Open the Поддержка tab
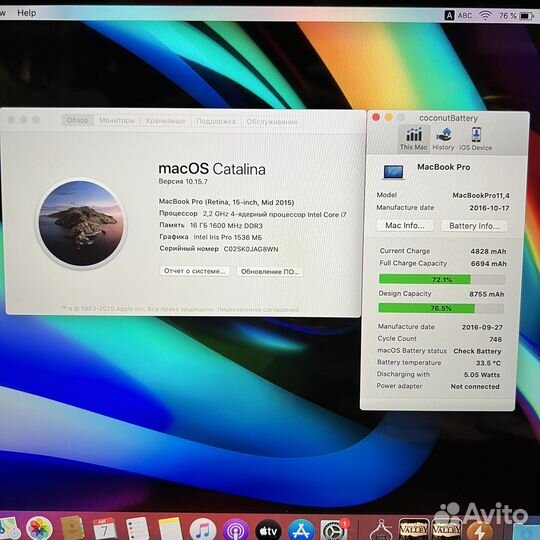This screenshot has height=540, width=540. pyautogui.click(x=216, y=121)
